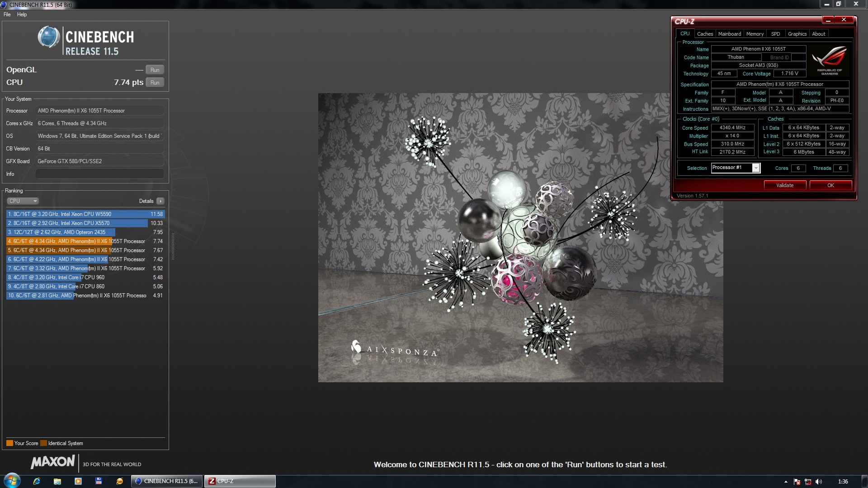The width and height of the screenshot is (868, 488).
Task: Select the Core i7 CPU 860 ranking row
Action: [x=85, y=286]
